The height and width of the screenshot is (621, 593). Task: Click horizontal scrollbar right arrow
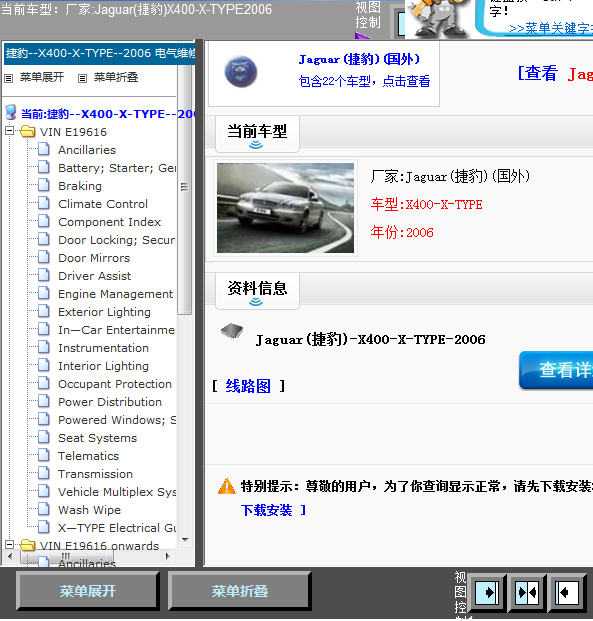168,556
